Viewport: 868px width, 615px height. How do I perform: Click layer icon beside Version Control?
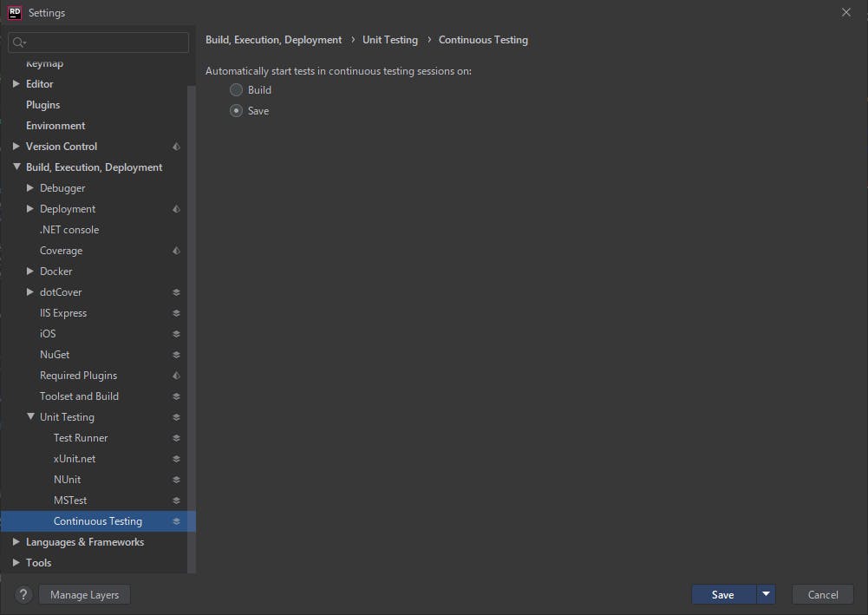pos(176,147)
